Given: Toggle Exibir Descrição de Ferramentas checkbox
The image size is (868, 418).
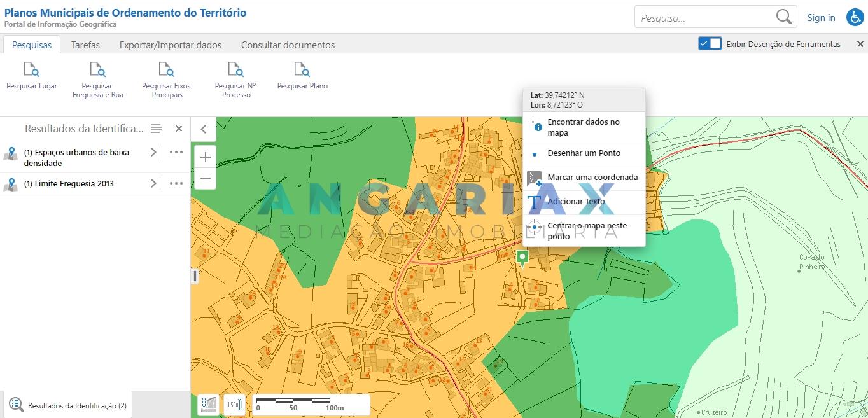Looking at the screenshot, I should [x=710, y=44].
